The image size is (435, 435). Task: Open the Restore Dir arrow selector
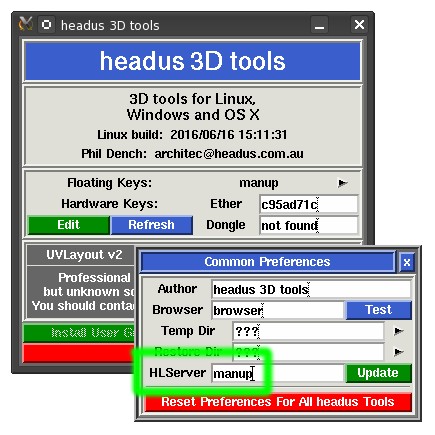coord(398,352)
